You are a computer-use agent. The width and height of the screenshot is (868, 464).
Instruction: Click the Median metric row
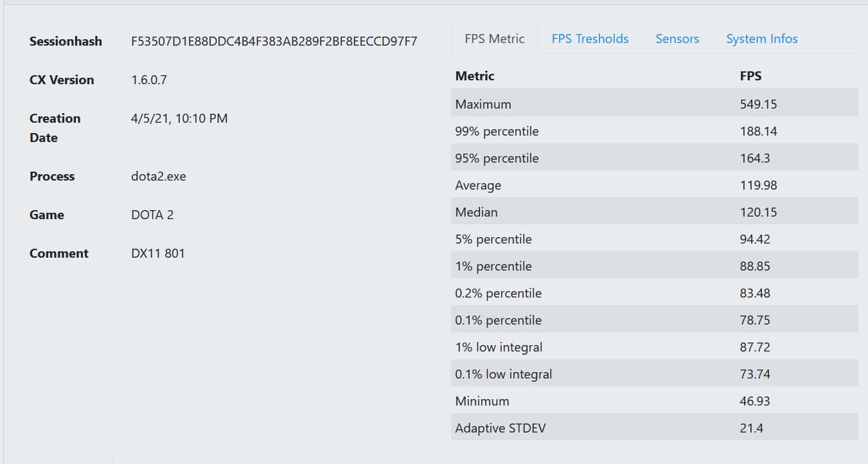tap(655, 212)
